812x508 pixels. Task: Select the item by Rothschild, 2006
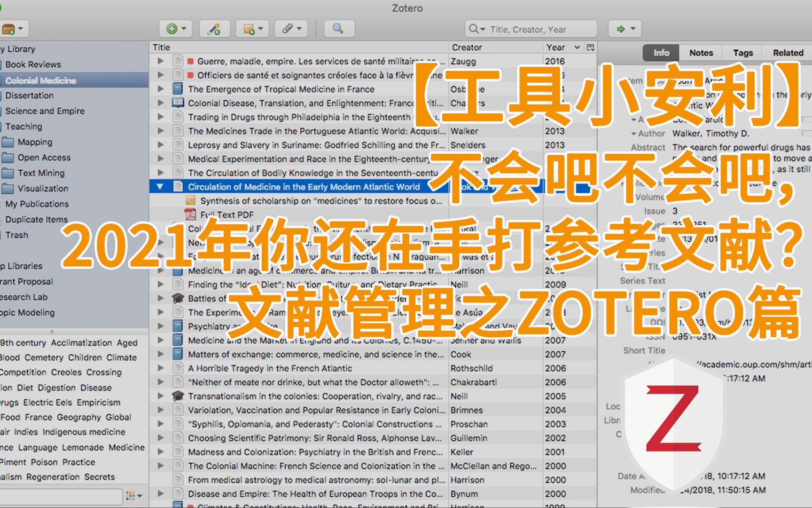pyautogui.click(x=374, y=368)
